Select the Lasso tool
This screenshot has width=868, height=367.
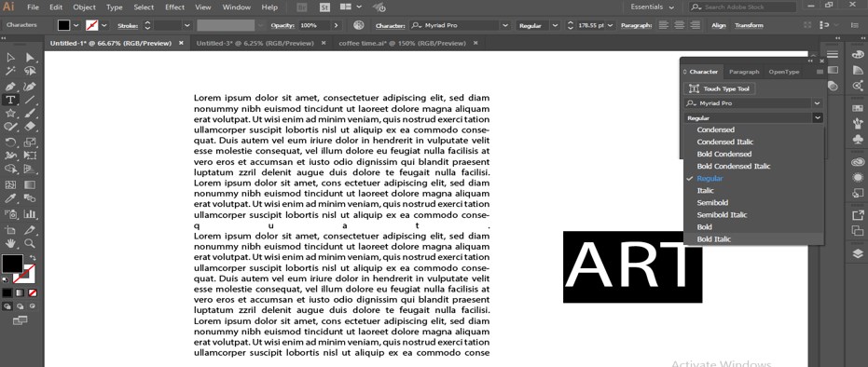click(x=30, y=72)
